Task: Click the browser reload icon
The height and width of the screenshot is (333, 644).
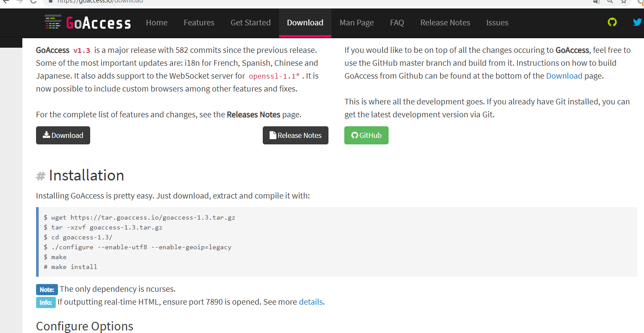Action: tap(33, 2)
